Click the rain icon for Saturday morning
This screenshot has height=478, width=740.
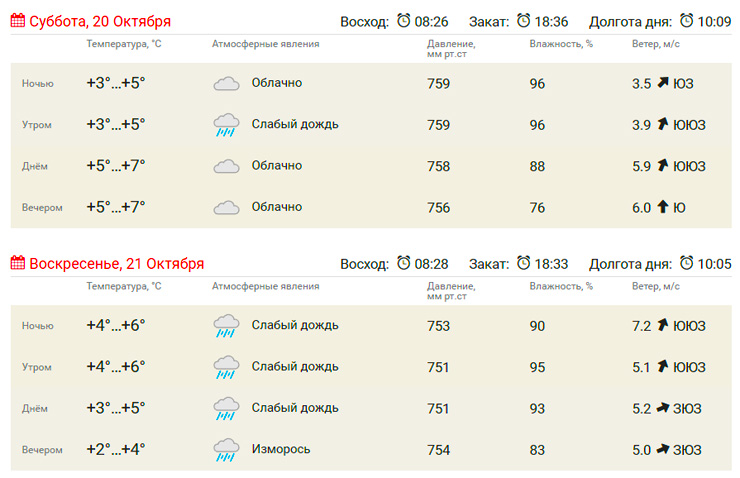[x=227, y=126]
